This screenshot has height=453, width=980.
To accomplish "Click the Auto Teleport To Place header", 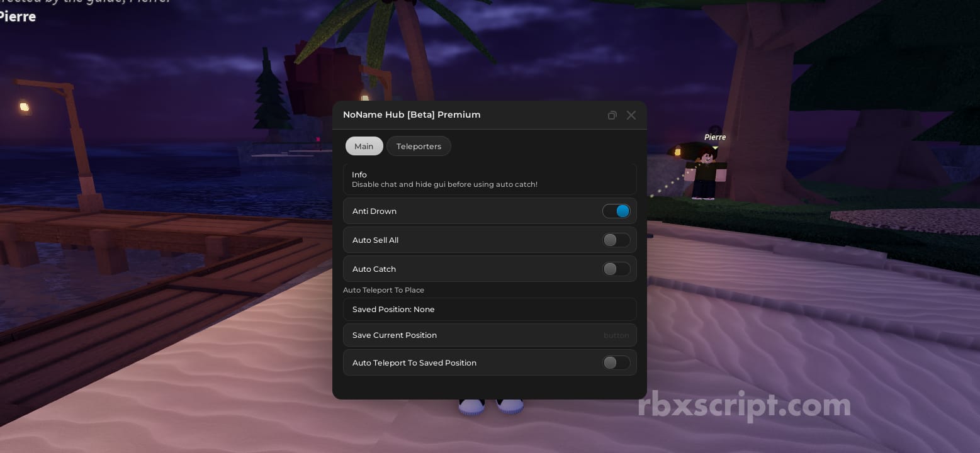I will point(383,290).
